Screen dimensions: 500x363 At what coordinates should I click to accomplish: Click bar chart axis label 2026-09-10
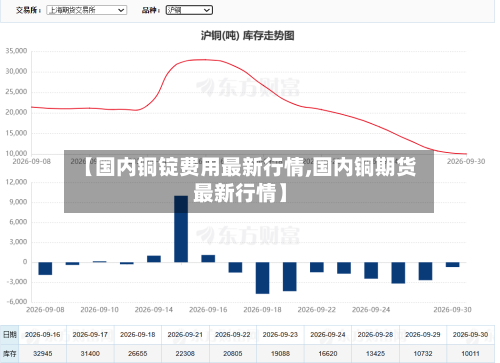tap(99, 310)
